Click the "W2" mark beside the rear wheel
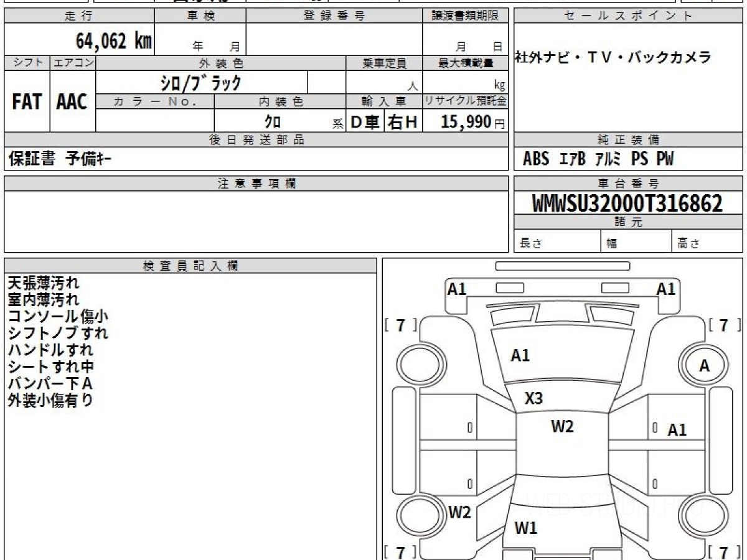Image resolution: width=747 pixels, height=560 pixels. pos(459,513)
